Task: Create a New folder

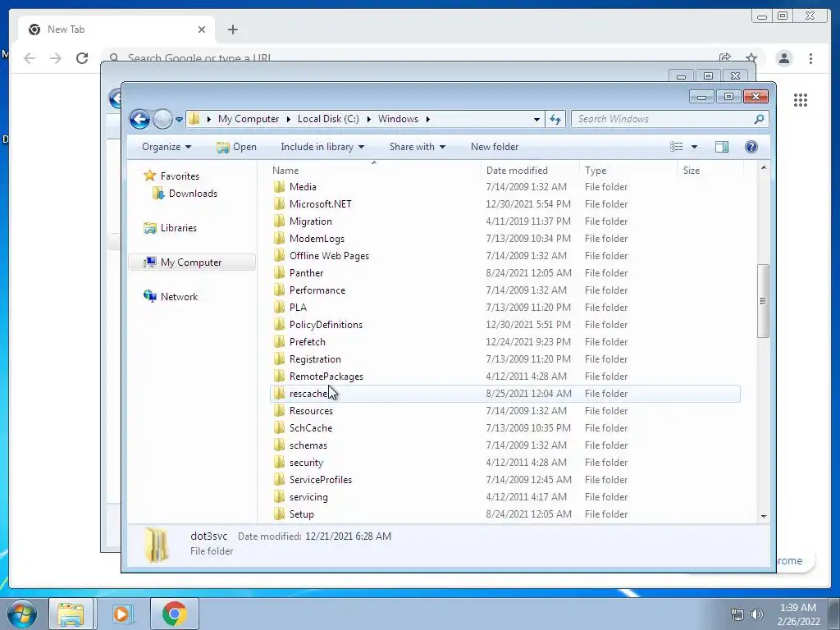Action: [495, 147]
